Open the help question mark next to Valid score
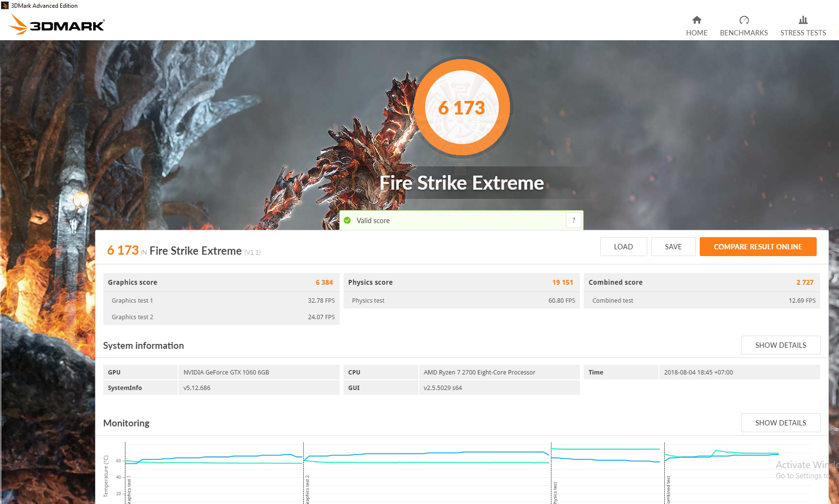The height and width of the screenshot is (504, 839). point(573,220)
